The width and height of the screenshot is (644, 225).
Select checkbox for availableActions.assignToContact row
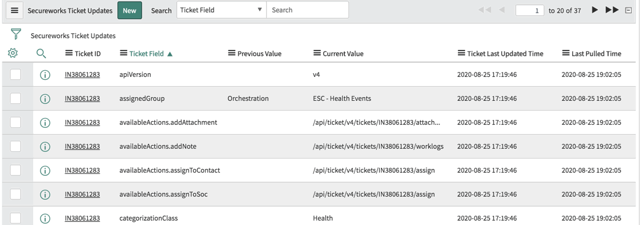tap(15, 170)
